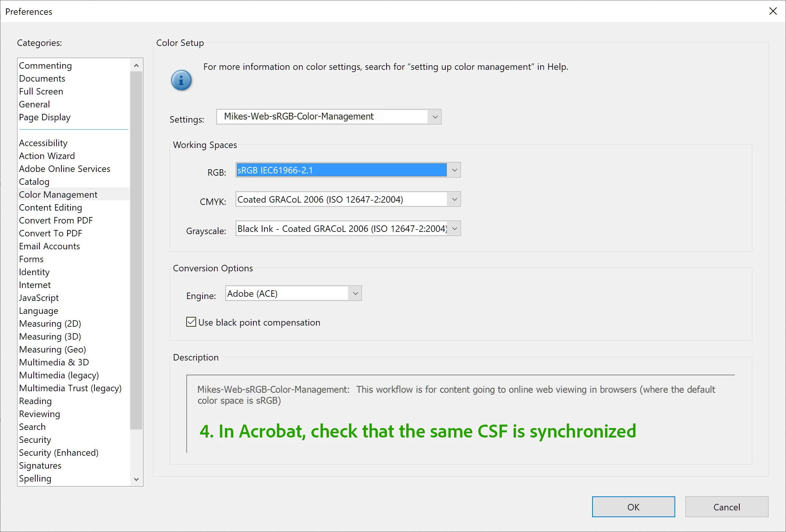786x532 pixels.
Task: Select the Accessibility category
Action: point(43,143)
